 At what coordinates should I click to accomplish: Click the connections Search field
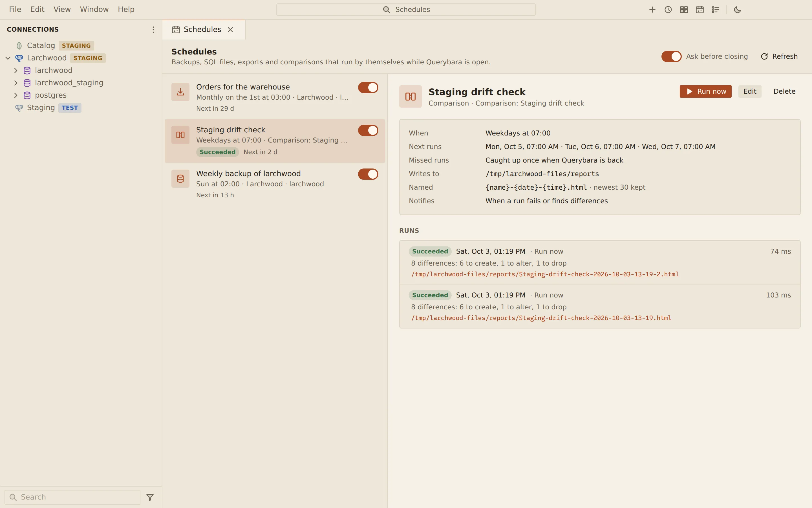72,497
